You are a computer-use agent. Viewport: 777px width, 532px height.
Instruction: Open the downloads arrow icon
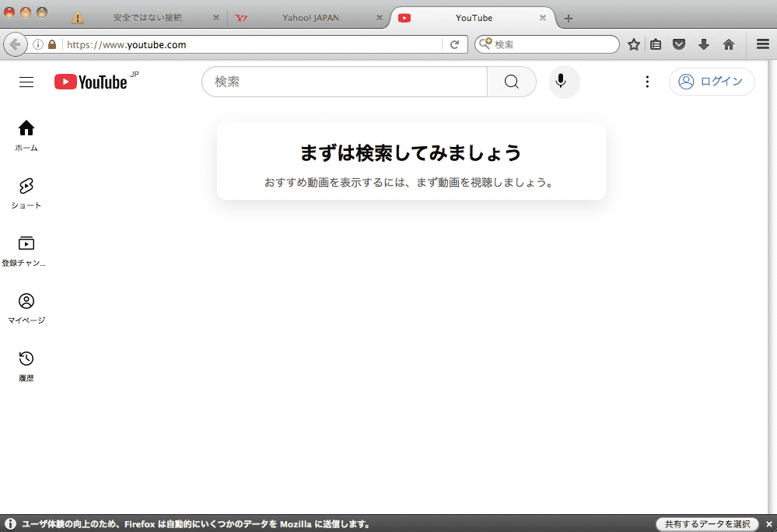(704, 44)
